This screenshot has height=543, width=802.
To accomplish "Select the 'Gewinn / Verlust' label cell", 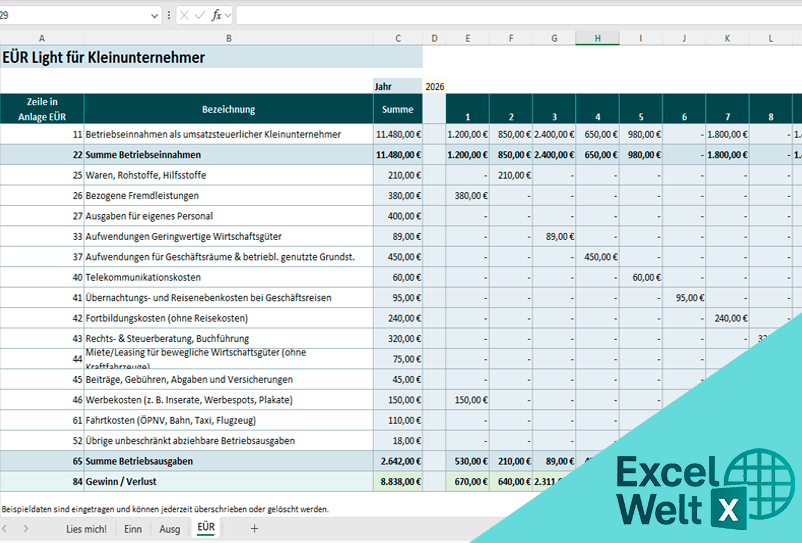I will (x=228, y=481).
